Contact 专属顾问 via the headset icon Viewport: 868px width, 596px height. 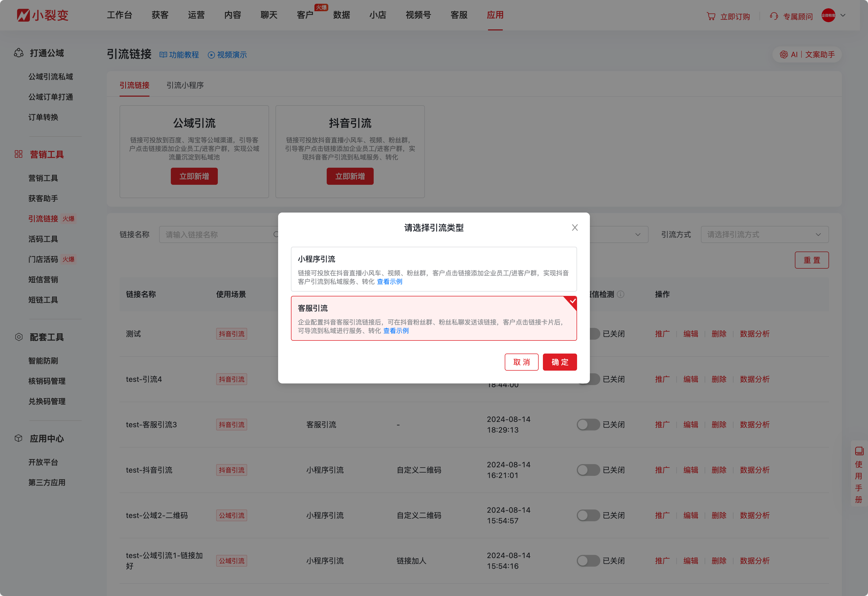click(774, 16)
